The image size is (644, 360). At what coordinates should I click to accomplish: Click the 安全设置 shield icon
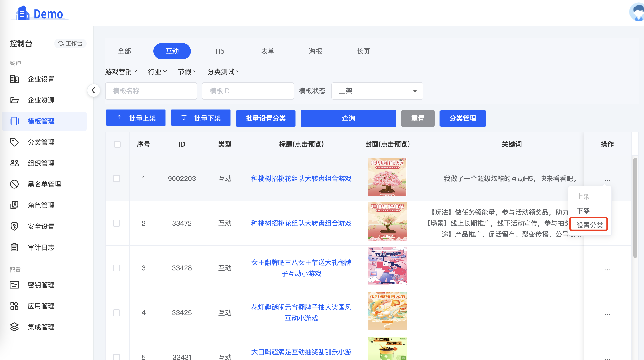click(14, 226)
